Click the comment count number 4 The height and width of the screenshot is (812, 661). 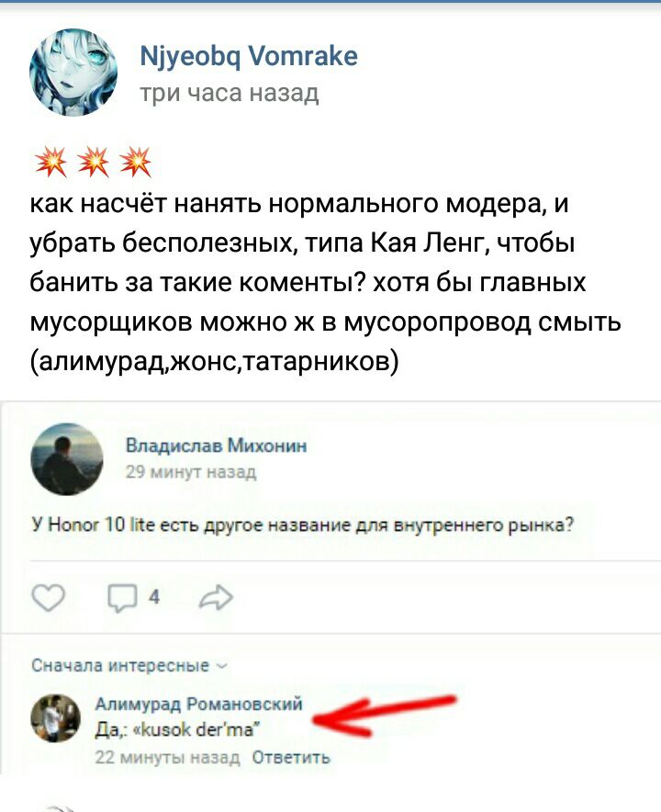[x=153, y=598]
